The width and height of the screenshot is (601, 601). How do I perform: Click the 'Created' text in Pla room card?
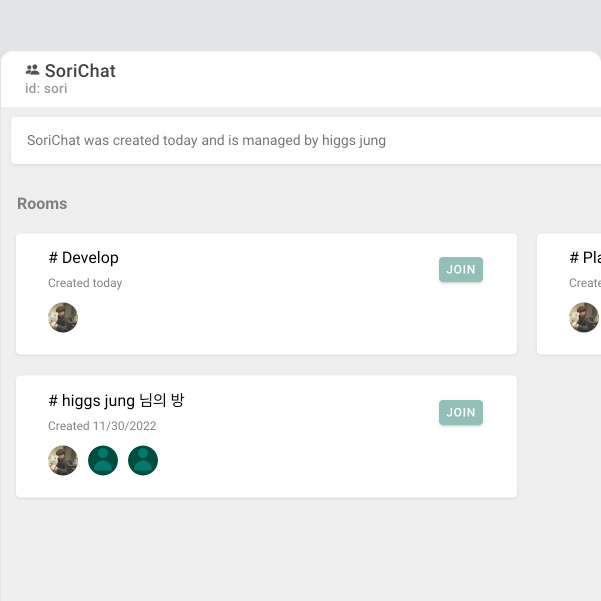pos(585,283)
